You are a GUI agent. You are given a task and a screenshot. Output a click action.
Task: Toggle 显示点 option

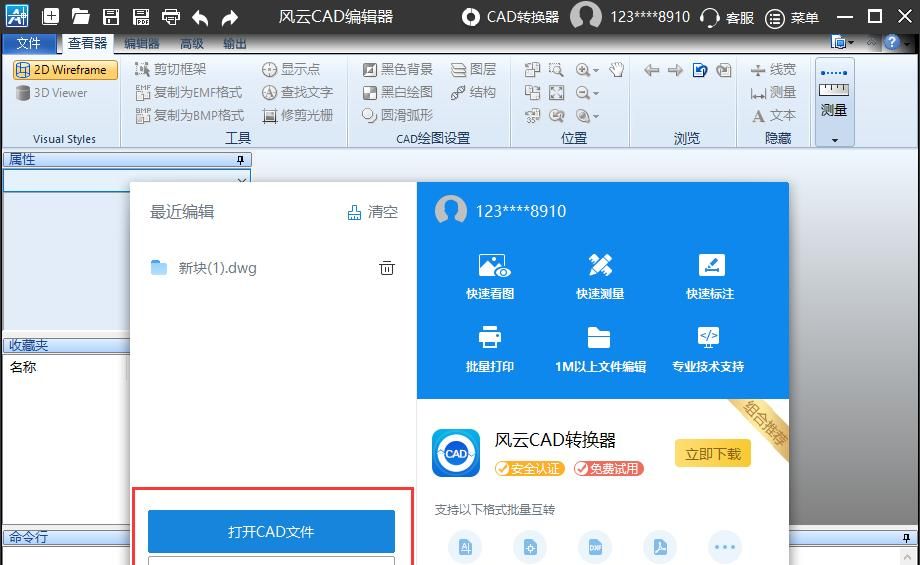pyautogui.click(x=291, y=69)
